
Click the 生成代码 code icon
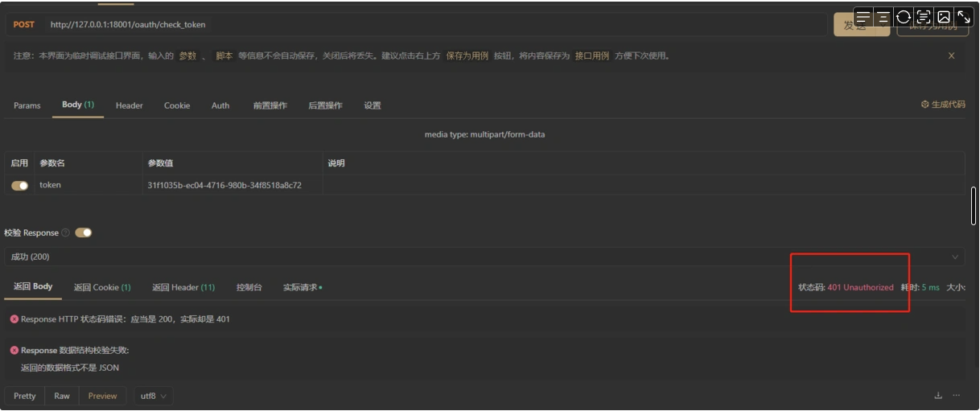(924, 105)
